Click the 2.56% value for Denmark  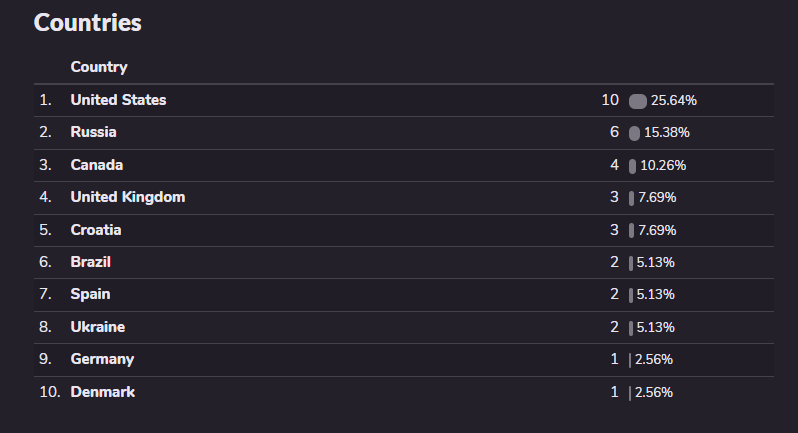tap(654, 392)
